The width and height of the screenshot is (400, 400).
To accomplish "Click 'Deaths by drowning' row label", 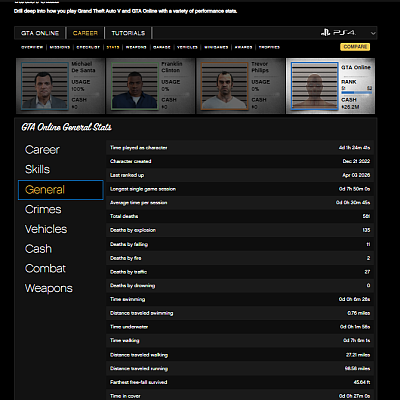I will tap(133, 286).
